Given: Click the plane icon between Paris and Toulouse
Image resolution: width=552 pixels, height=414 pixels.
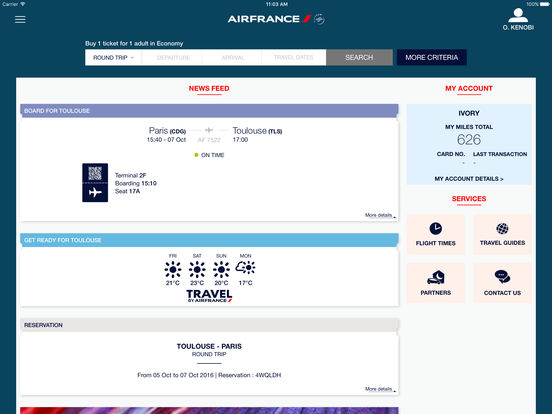Looking at the screenshot, I should point(209,130).
